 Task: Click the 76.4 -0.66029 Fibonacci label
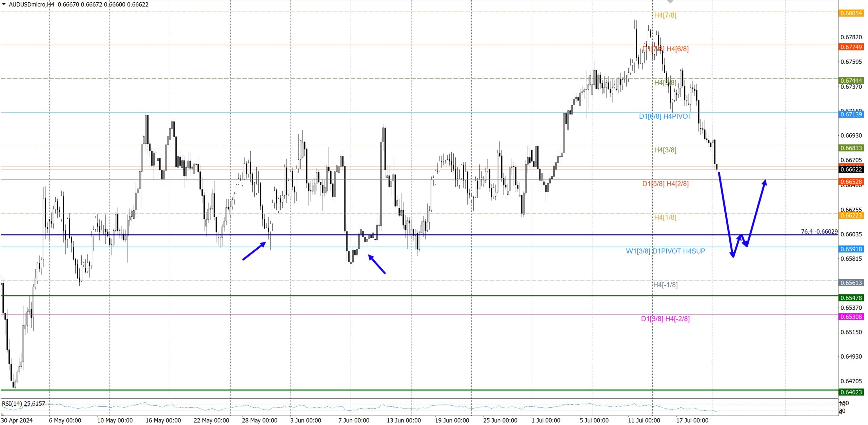[819, 231]
